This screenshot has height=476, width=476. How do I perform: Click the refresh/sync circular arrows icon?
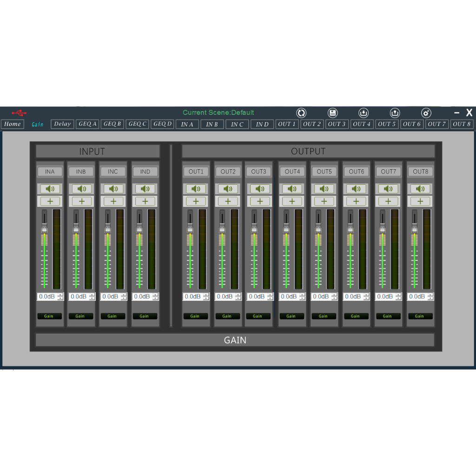point(301,113)
